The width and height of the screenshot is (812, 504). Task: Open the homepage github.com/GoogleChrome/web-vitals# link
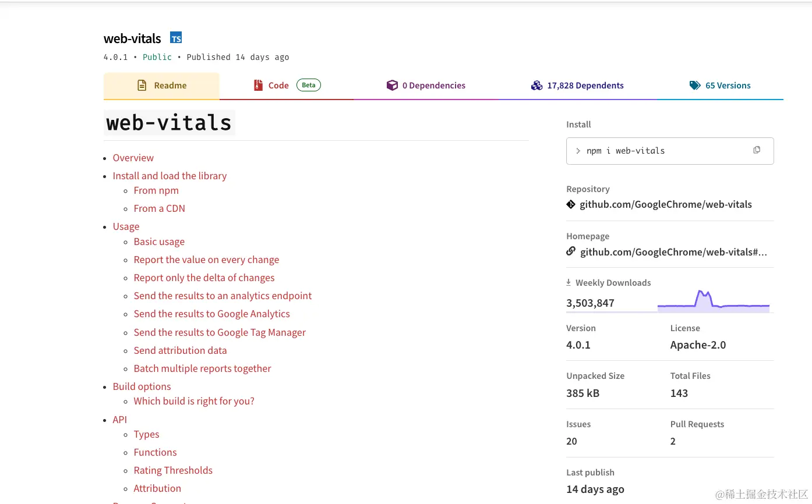(x=673, y=252)
